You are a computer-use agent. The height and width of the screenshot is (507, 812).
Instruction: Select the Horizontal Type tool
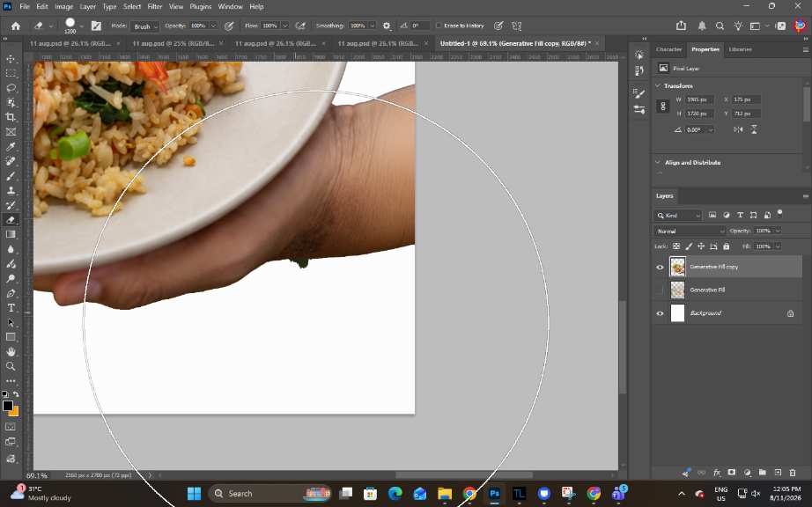(11, 308)
